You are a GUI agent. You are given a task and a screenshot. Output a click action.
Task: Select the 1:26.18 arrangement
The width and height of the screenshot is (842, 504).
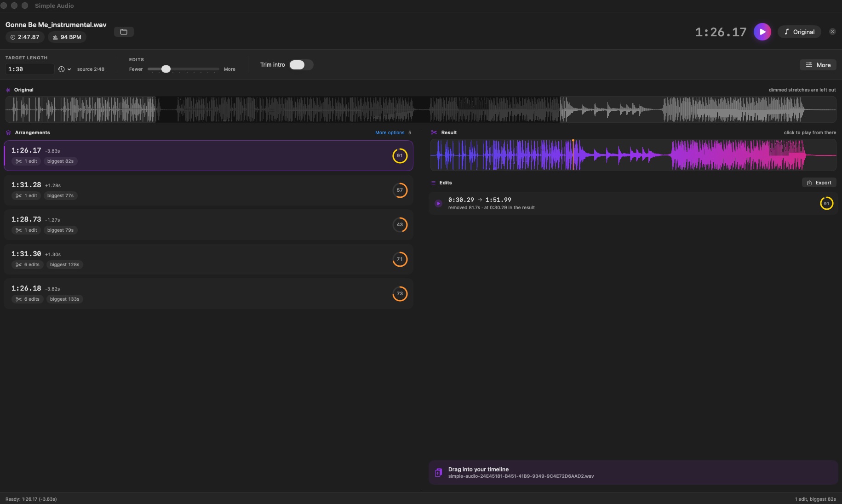click(208, 293)
